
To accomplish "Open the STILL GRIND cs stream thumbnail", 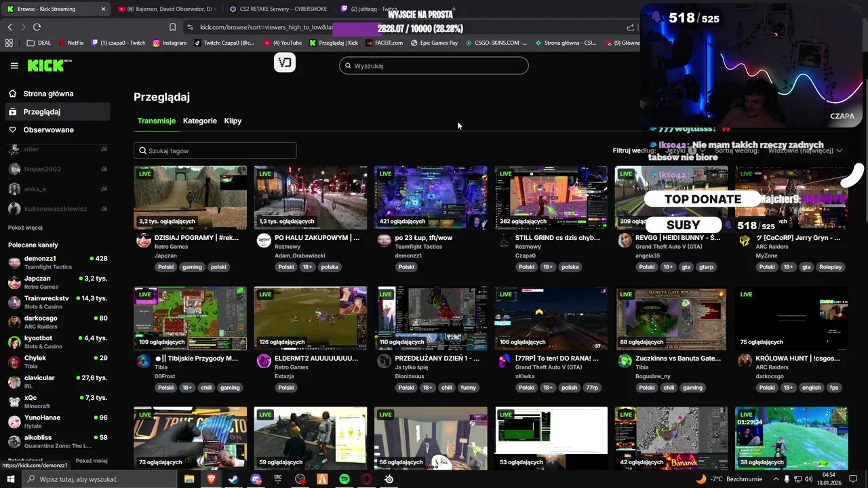I will click(x=551, y=197).
